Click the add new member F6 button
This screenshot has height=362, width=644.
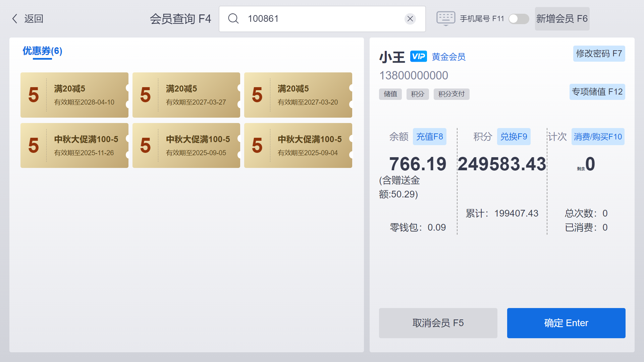[x=562, y=19]
